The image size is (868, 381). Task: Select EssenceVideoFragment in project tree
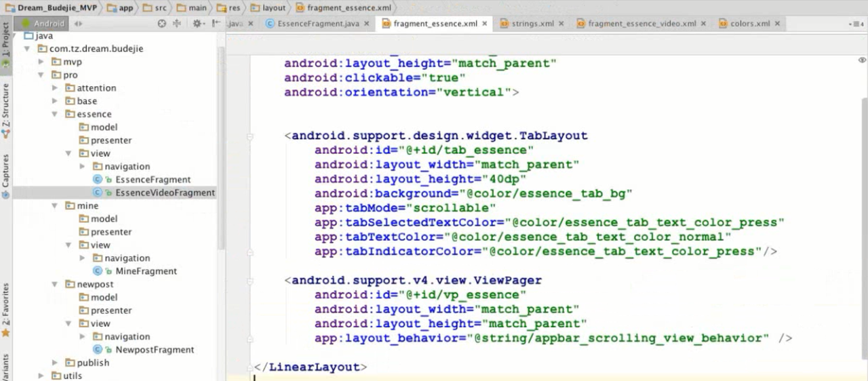(165, 193)
